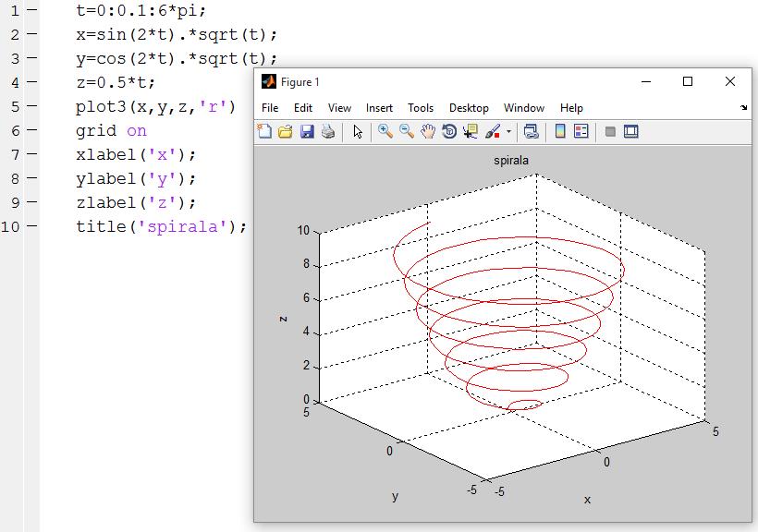Print the figure using the printer icon

[328, 131]
